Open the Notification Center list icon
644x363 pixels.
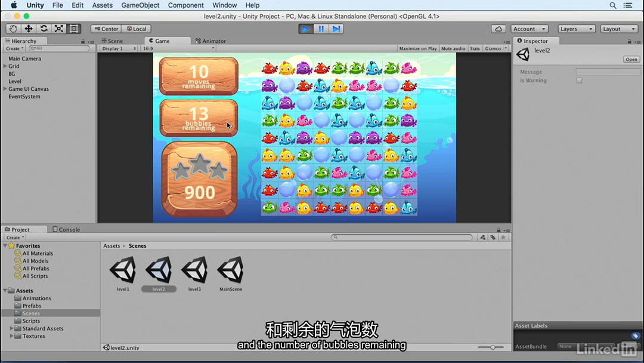coord(628,5)
